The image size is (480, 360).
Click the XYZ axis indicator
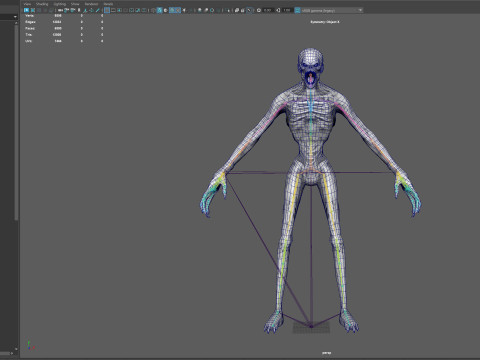pos(30,346)
